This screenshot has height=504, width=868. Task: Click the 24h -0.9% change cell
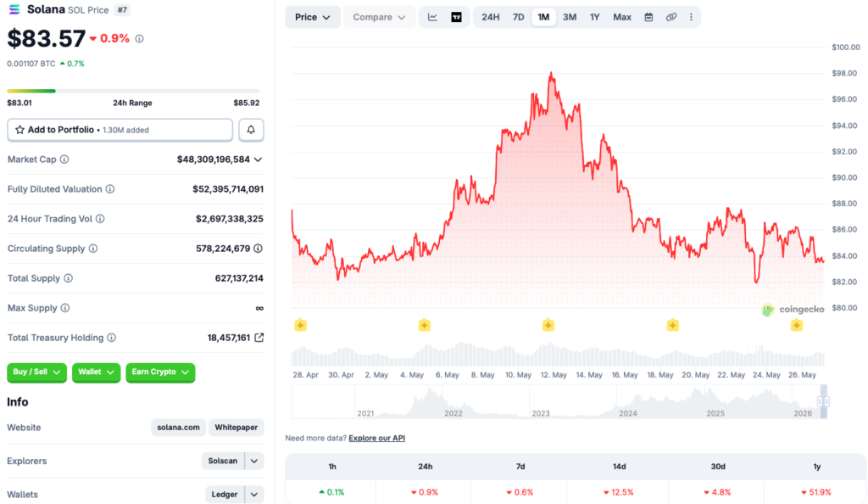tap(426, 492)
